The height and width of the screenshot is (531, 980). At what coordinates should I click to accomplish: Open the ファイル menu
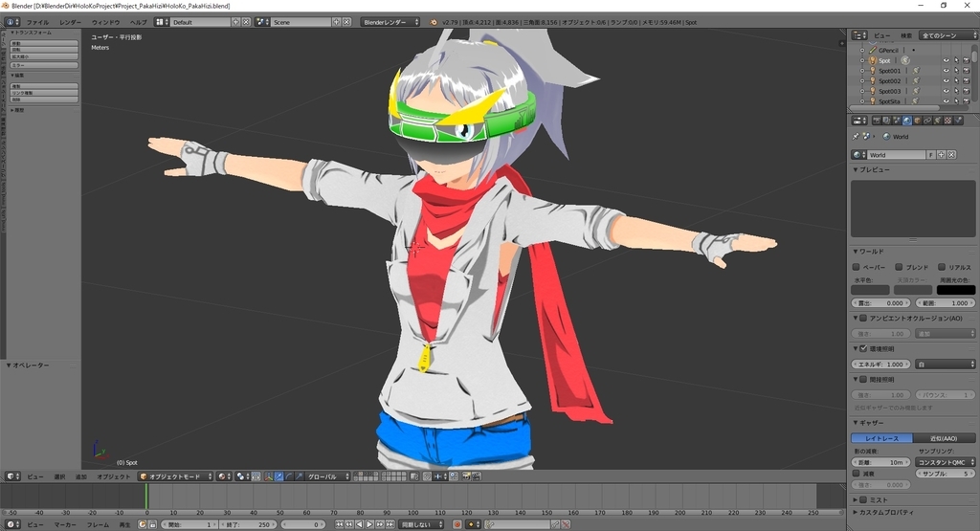click(x=37, y=22)
